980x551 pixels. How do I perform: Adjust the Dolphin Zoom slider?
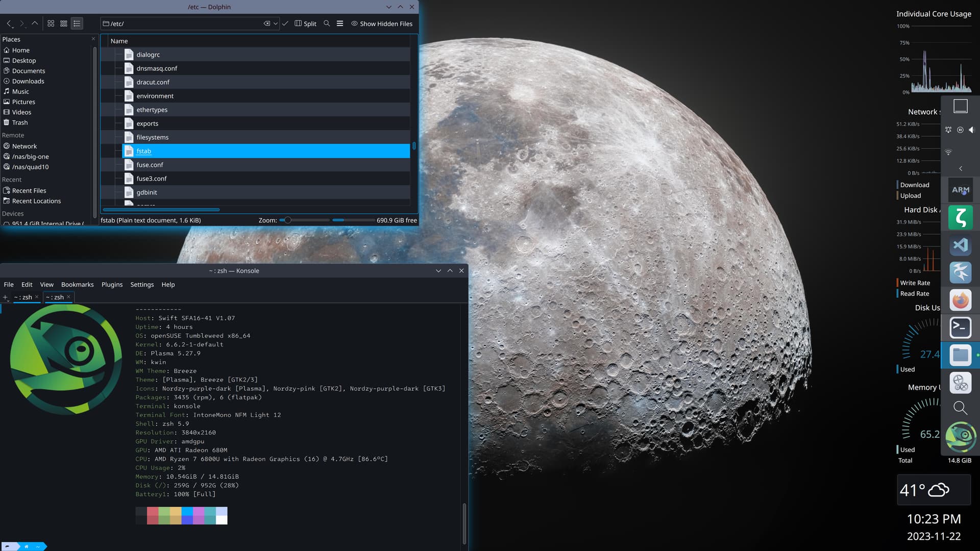click(x=304, y=220)
